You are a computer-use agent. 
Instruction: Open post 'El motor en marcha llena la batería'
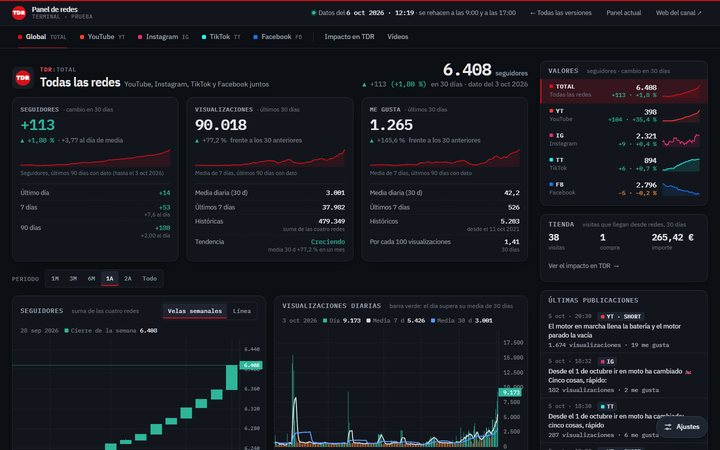coord(614,331)
